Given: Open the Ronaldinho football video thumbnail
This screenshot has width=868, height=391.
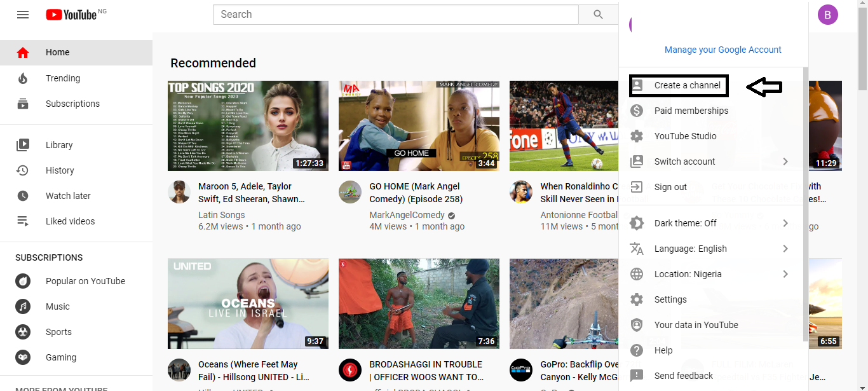Looking at the screenshot, I should tap(564, 126).
